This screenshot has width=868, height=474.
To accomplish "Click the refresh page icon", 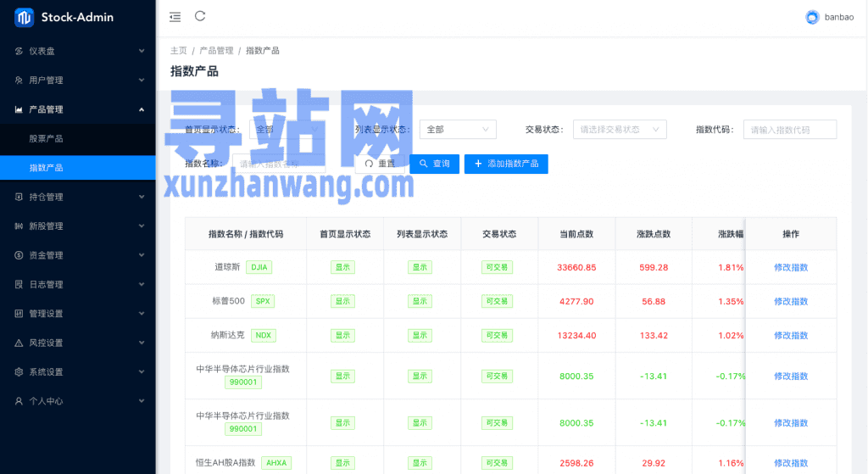I will click(x=200, y=16).
